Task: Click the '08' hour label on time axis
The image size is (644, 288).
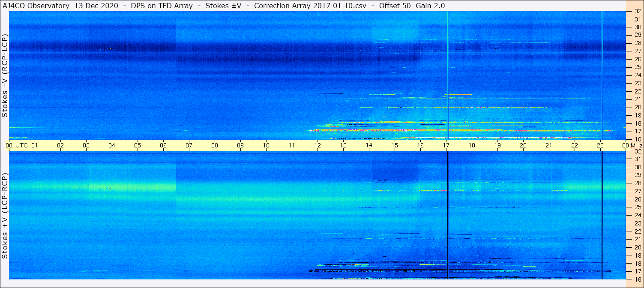Action: (215, 145)
